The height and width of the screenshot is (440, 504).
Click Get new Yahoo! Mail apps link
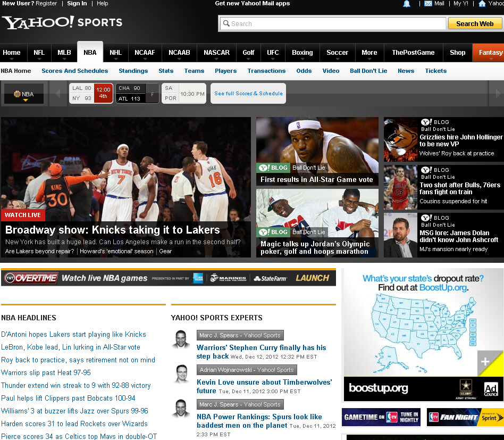[253, 4]
